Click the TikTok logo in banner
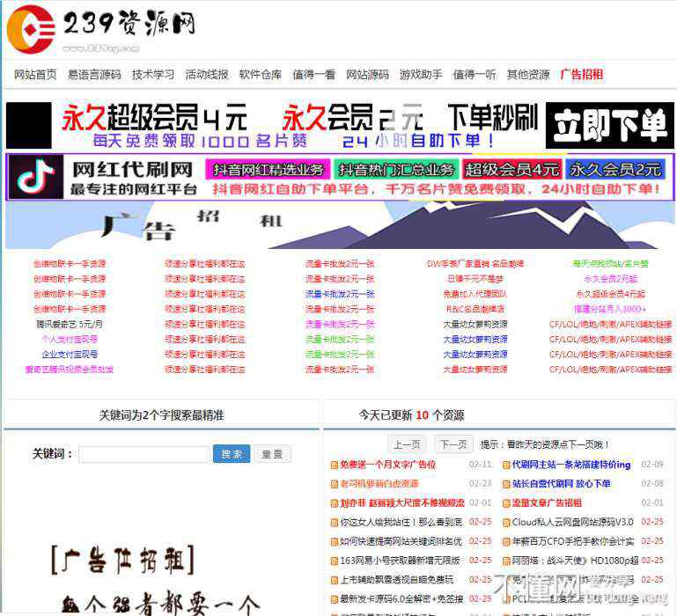This screenshot has height=616, width=677. (x=35, y=178)
